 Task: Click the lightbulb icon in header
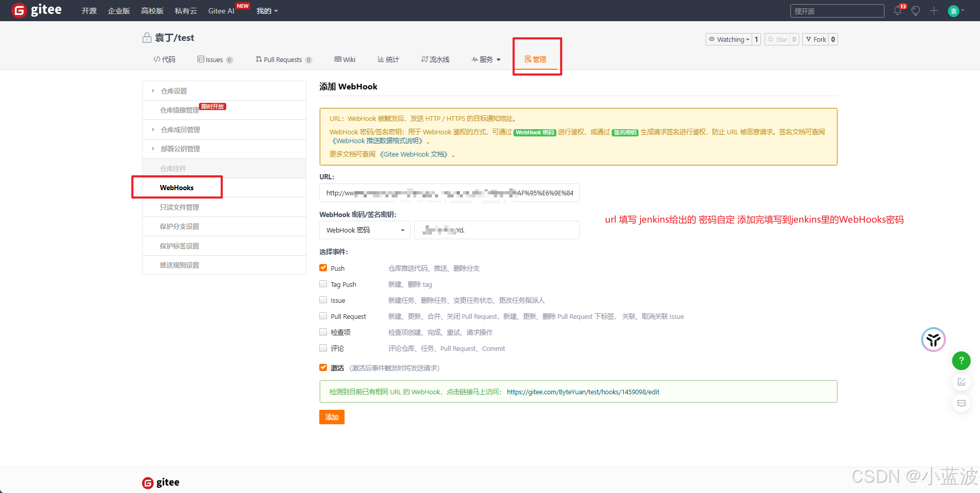(x=916, y=11)
